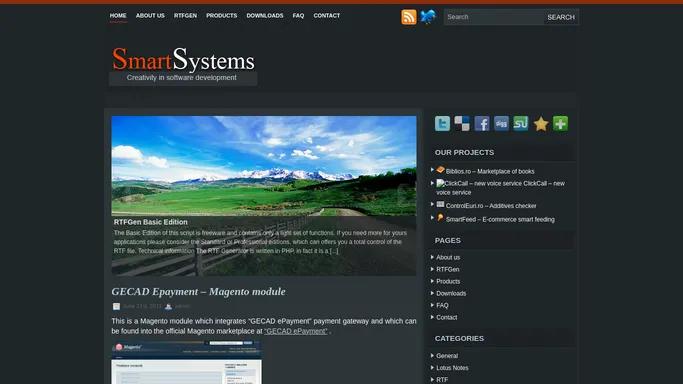Open Biblios.ro – Marketplace of books link
The height and width of the screenshot is (384, 683).
click(x=490, y=172)
